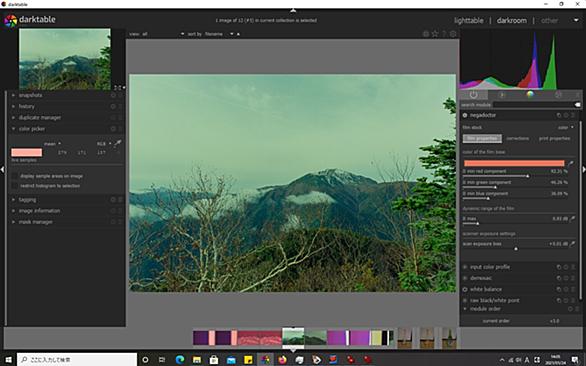This screenshot has height=366, width=586.
Task: Open print properties tab
Action: (554, 138)
